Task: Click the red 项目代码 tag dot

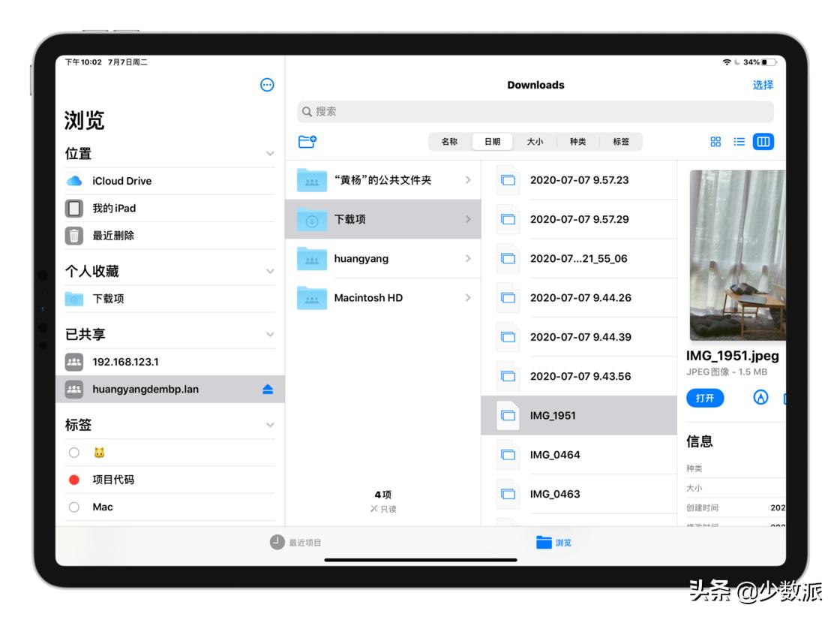Action: (x=74, y=480)
